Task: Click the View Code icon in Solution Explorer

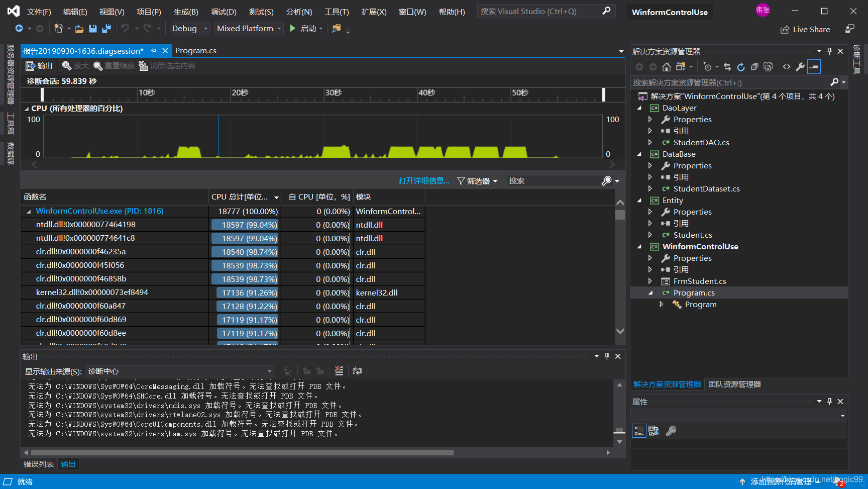Action: pyautogui.click(x=787, y=67)
